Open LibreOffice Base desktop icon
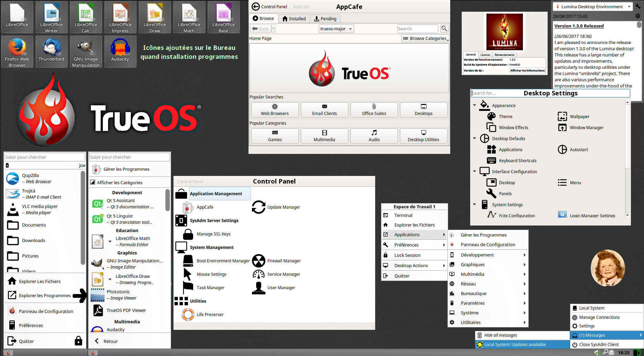This screenshot has height=356, width=644. click(223, 17)
